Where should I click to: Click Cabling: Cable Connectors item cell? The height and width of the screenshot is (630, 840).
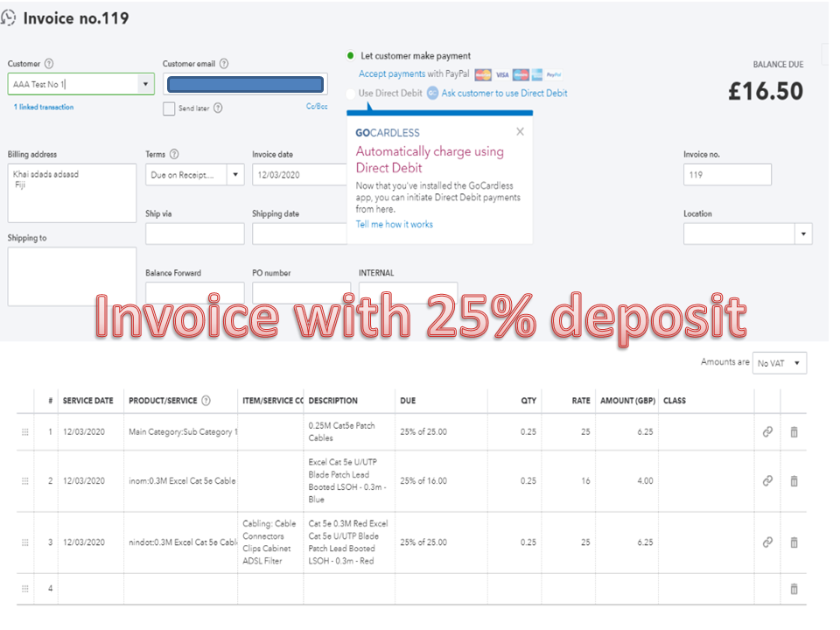pos(269,542)
